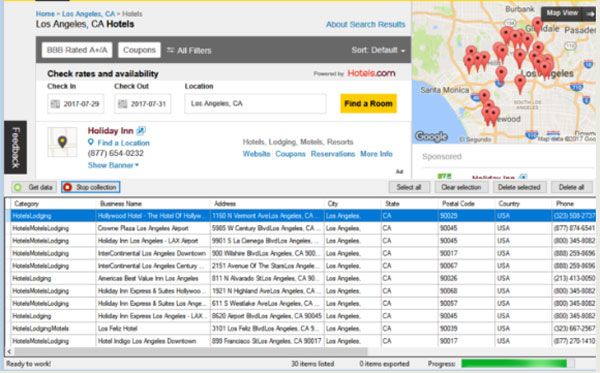This screenshot has height=373, width=600.
Task: Click the Location input field
Action: (255, 104)
